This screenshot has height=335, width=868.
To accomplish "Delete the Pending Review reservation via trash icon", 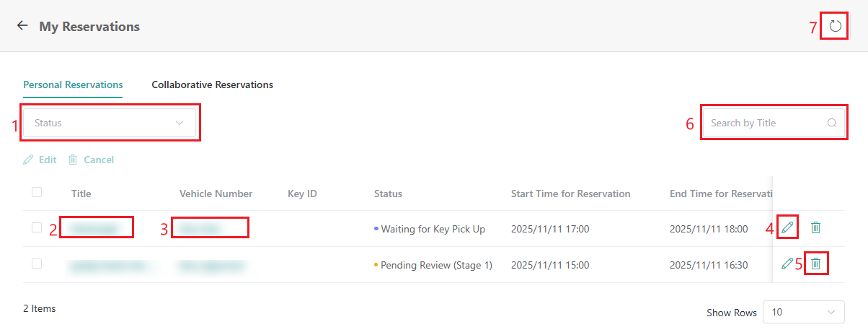I will 815,264.
